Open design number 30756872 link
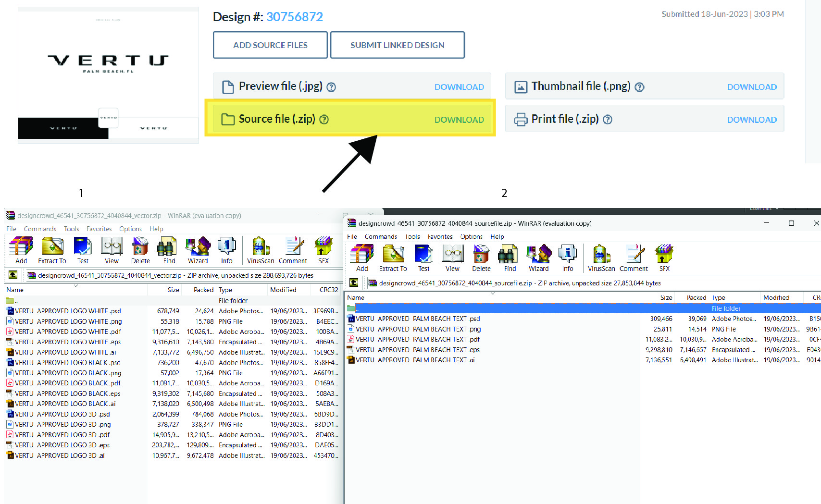The height and width of the screenshot is (504, 821). [x=295, y=17]
